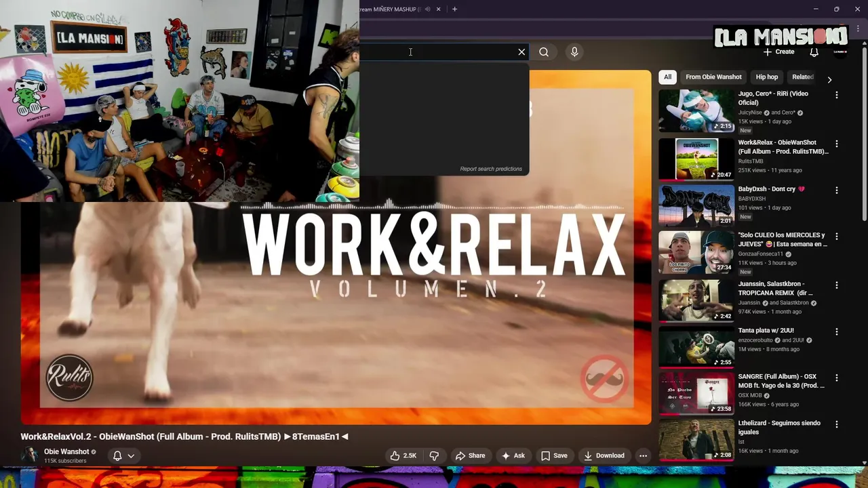Viewport: 868px width, 488px height.
Task: Click the GonzaaFonseca11 channel name
Action: pyautogui.click(x=762, y=253)
